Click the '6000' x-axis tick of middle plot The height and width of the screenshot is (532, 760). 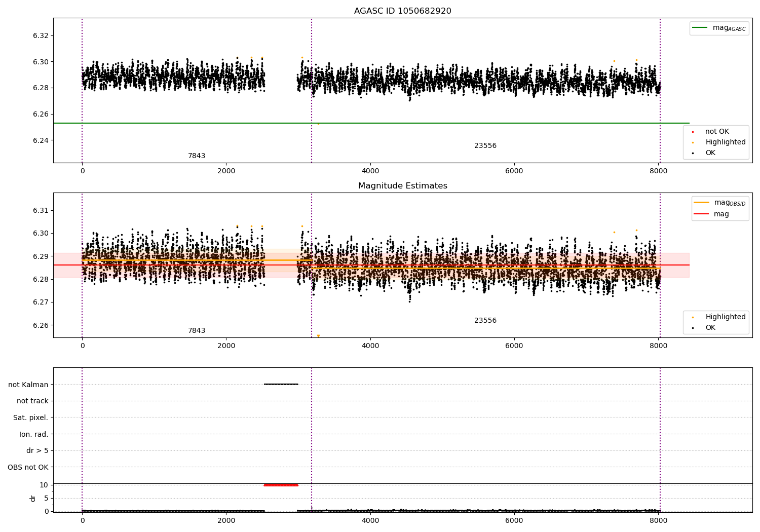point(514,346)
